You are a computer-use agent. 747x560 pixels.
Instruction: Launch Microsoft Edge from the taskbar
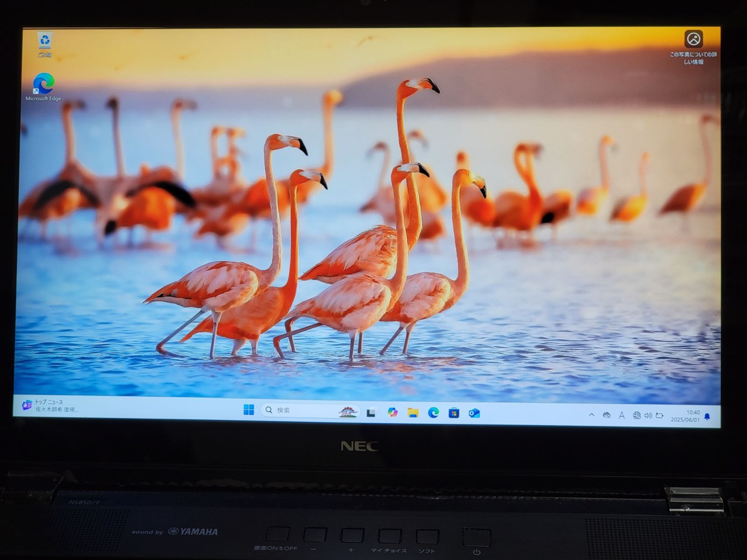point(433,413)
